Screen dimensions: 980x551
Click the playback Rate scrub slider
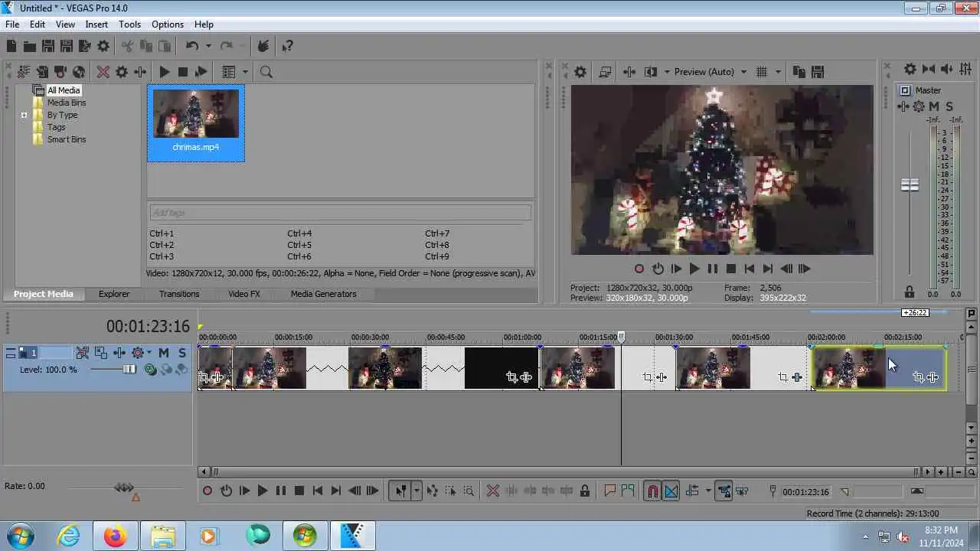pos(124,487)
